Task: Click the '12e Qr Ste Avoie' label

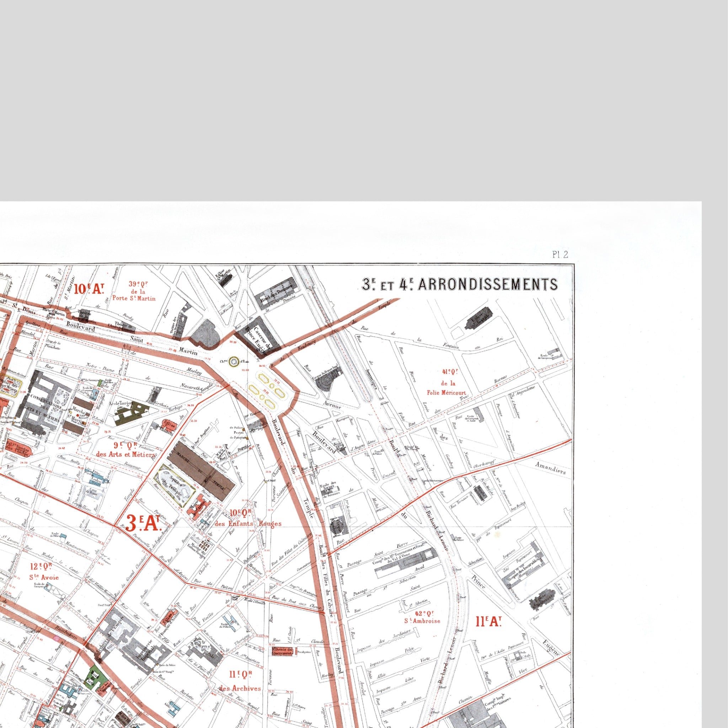Action: click(44, 572)
